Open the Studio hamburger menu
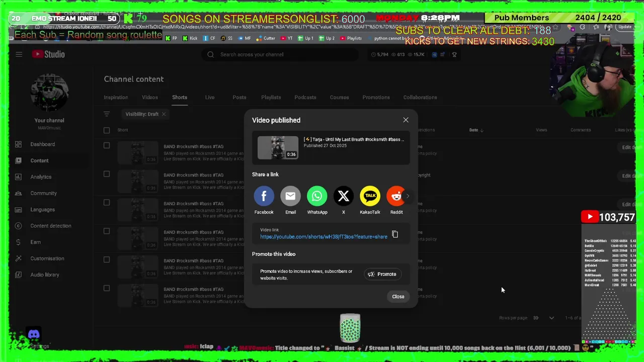 pyautogui.click(x=19, y=54)
